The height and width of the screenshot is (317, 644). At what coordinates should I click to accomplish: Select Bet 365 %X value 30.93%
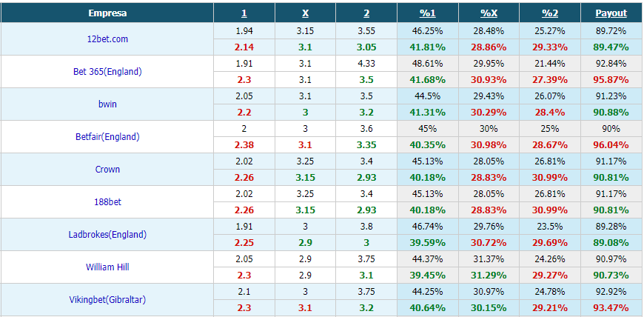(489, 80)
